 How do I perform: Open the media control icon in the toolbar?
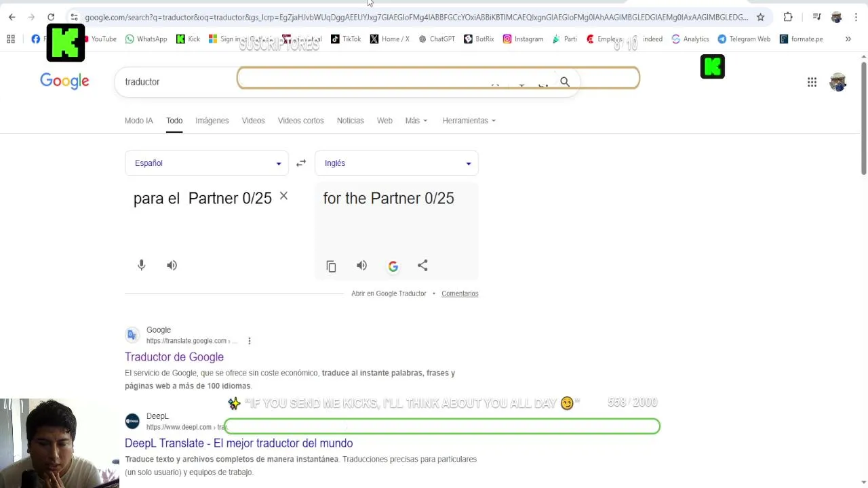click(816, 17)
